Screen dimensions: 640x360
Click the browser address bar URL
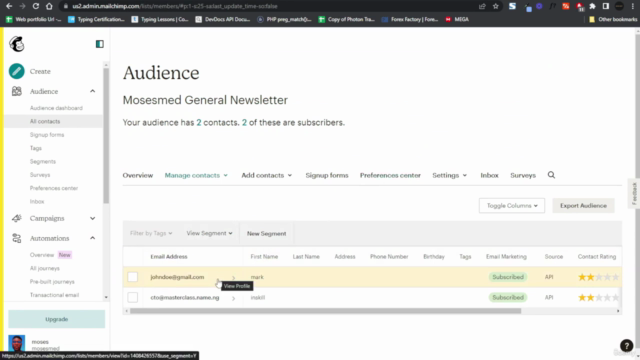pos(175,6)
